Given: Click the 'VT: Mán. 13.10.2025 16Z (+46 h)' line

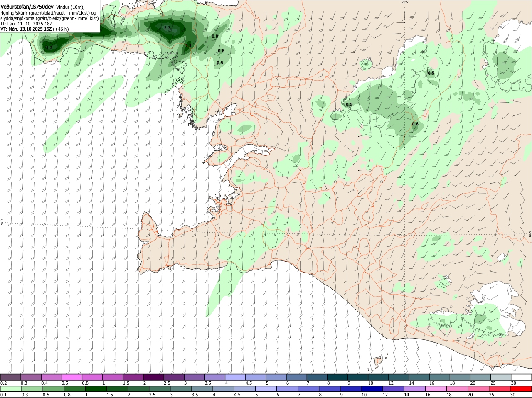Looking at the screenshot, I should [x=34, y=29].
